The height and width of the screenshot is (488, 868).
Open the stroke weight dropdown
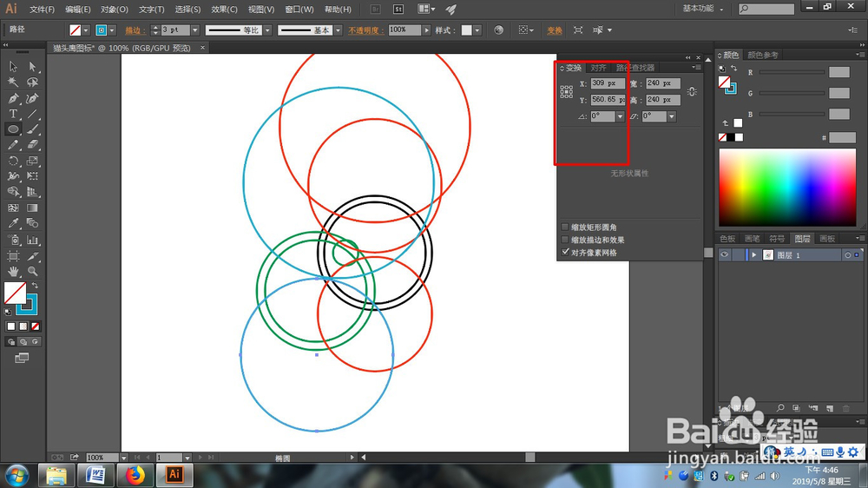click(194, 30)
